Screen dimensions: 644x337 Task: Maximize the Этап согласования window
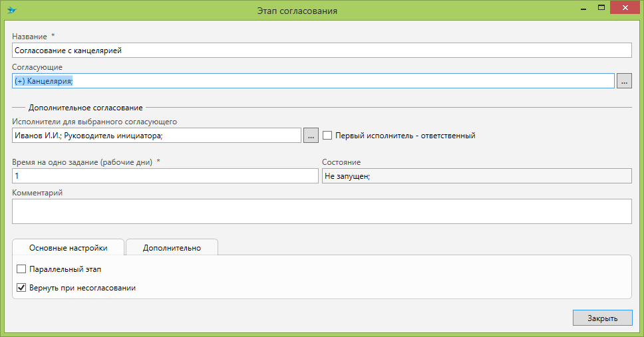[601, 8]
